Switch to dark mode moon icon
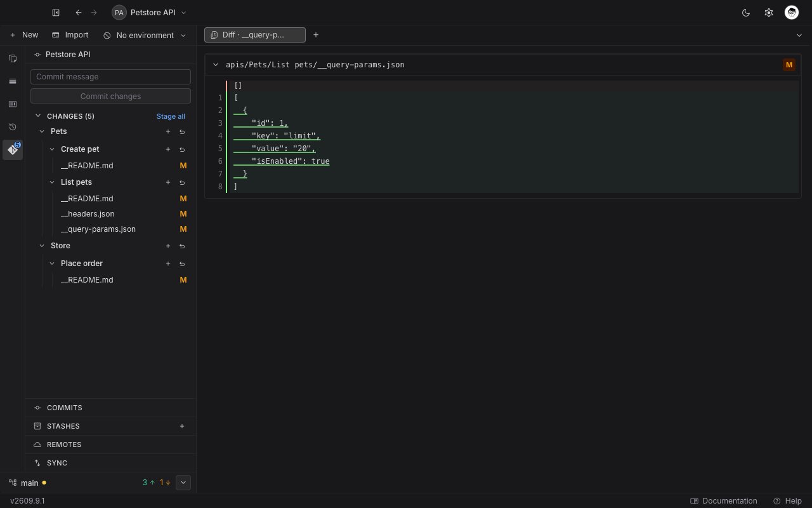 [x=746, y=13]
